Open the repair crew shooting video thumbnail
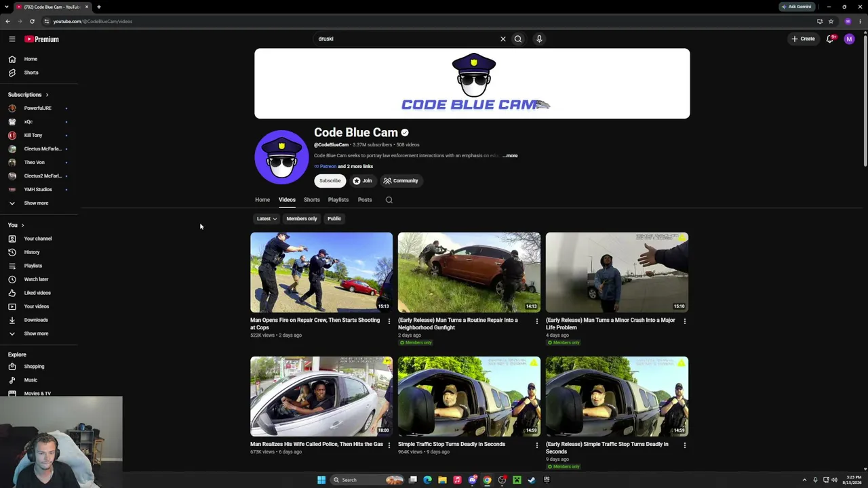Viewport: 868px width, 488px height. coord(321,272)
